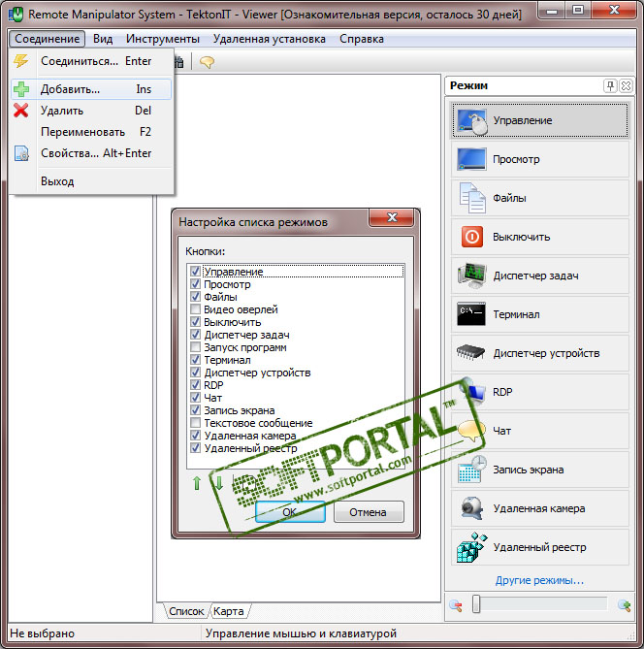The width and height of the screenshot is (644, 649).
Task: Switch to the Список tab
Action: coord(186,611)
